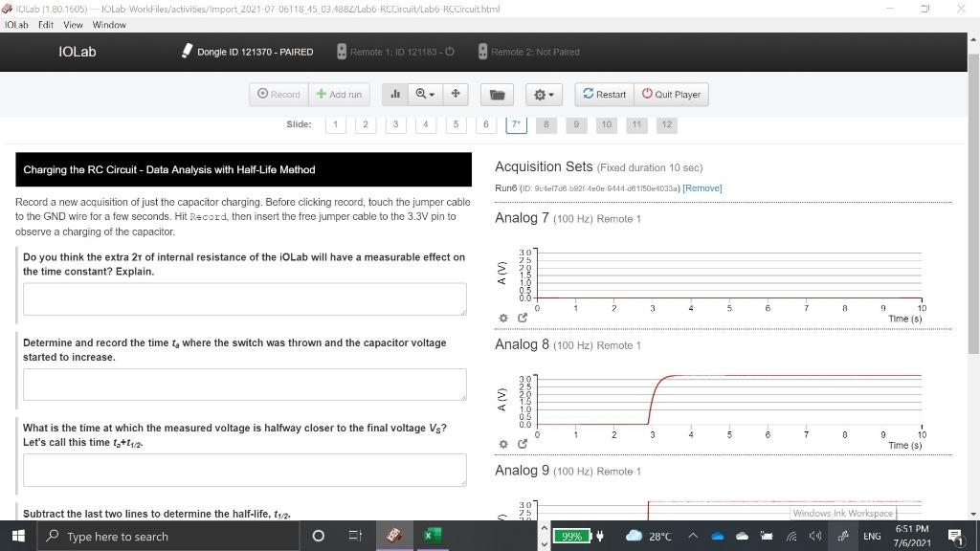This screenshot has height=551, width=980.
Task: Click the halfway voltage time answer box
Action: pyautogui.click(x=244, y=470)
